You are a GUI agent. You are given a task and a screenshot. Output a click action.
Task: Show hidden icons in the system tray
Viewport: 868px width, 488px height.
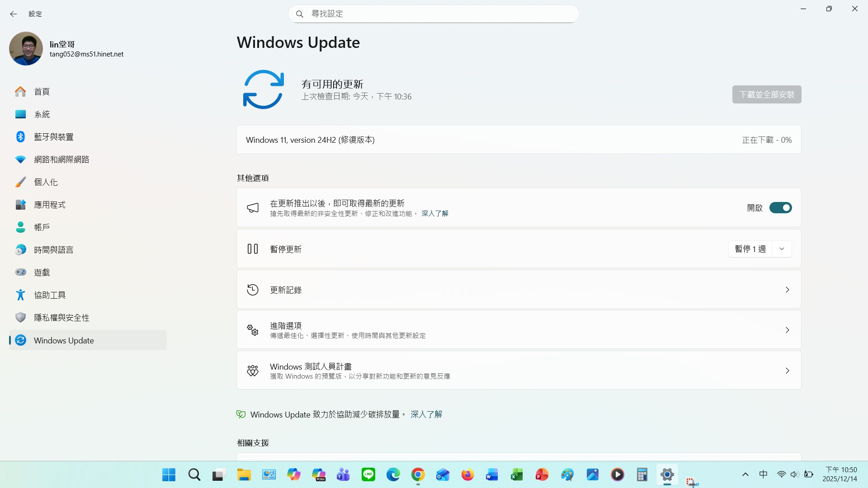click(x=745, y=474)
